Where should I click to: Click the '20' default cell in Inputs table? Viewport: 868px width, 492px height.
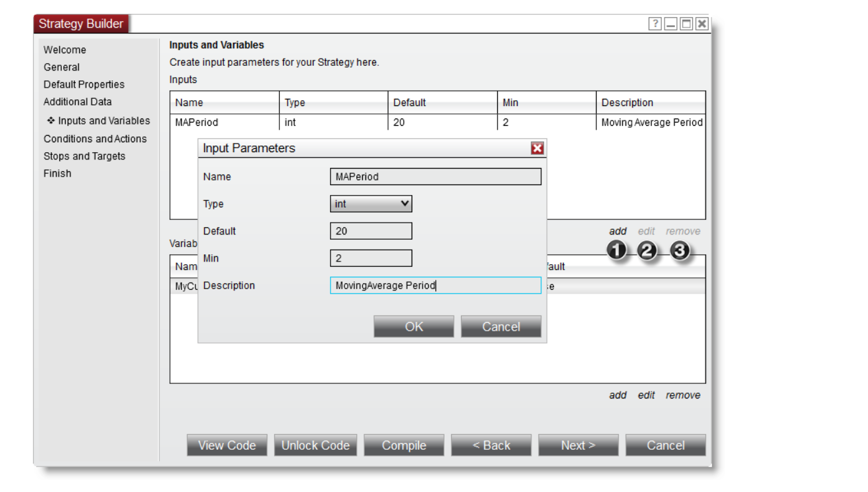click(x=443, y=123)
